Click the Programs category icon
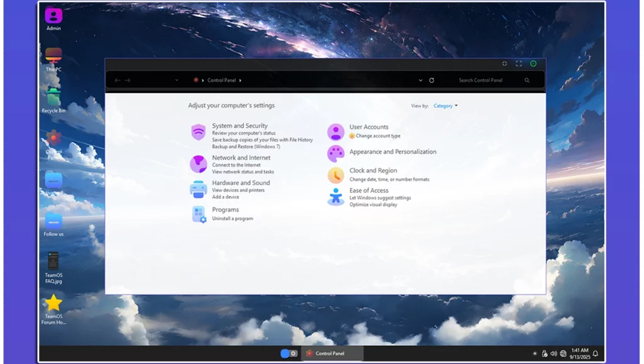This screenshot has height=364, width=644. [x=199, y=214]
